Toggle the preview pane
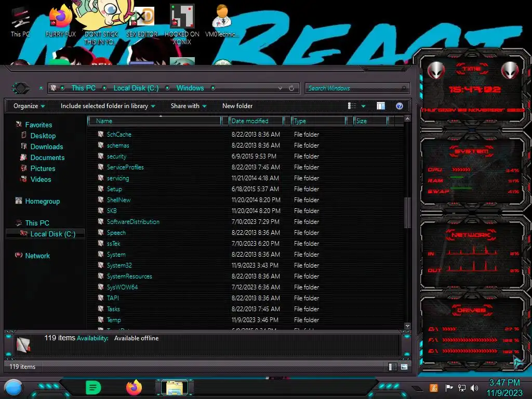Image resolution: width=532 pixels, height=399 pixels. tap(381, 106)
